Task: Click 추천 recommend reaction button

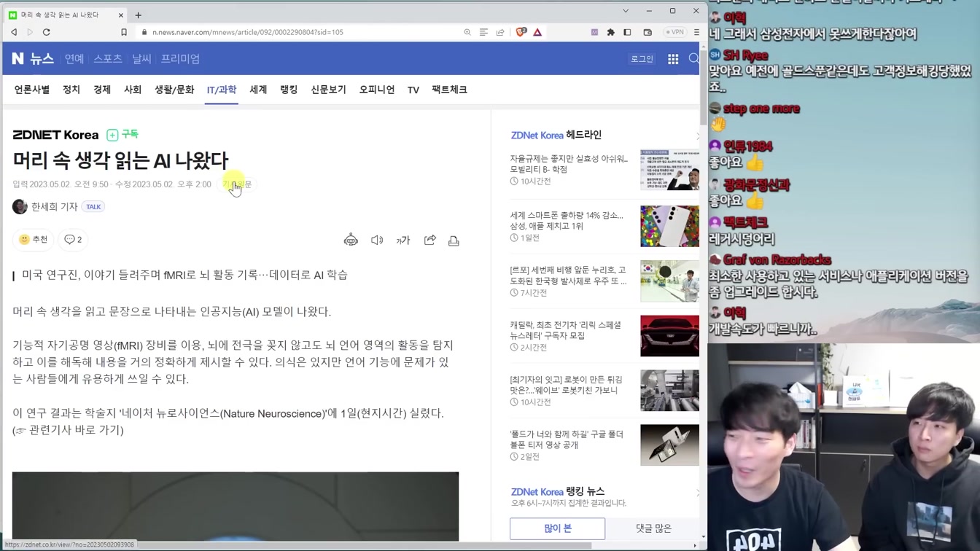Action: point(33,239)
